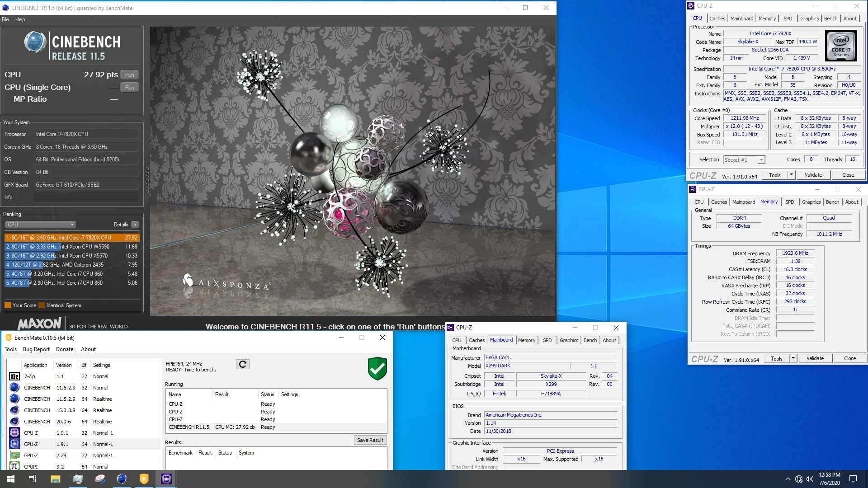This screenshot has height=488, width=868.
Task: Open About tab in Mainboard CPU-Z window
Action: (609, 340)
